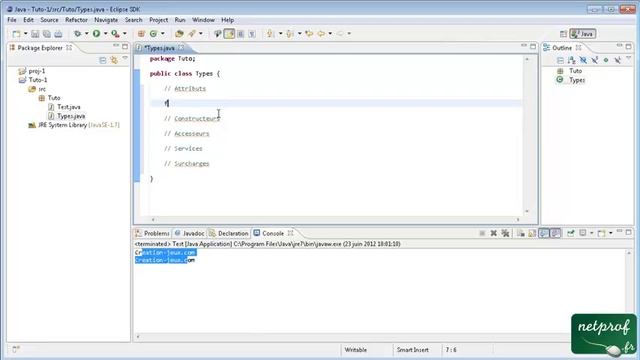Go back with the yellow Back arrow
This screenshot has height=360, width=640.
[x=321, y=34]
